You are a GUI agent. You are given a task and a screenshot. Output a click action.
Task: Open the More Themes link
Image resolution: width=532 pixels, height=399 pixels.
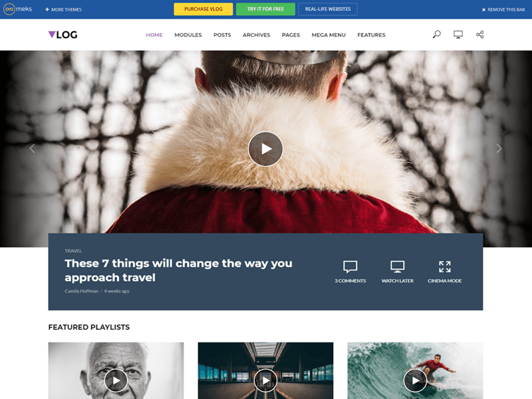[63, 9]
